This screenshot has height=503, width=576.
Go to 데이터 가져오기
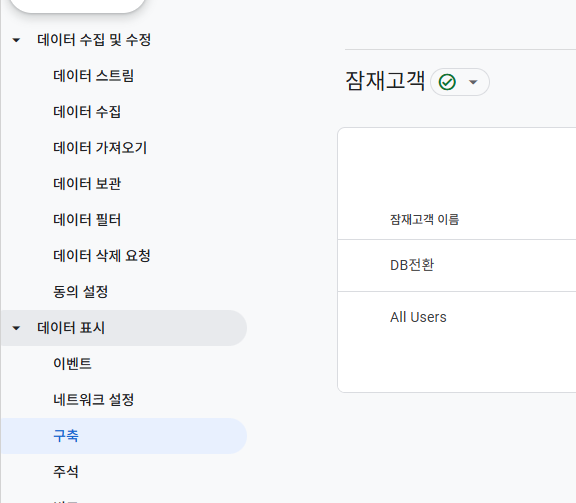pyautogui.click(x=100, y=148)
